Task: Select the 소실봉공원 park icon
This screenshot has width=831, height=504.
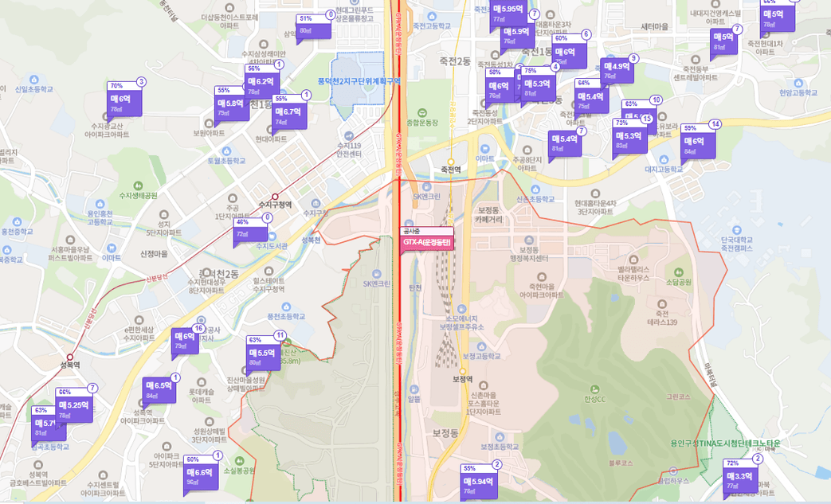Action: tap(240, 461)
